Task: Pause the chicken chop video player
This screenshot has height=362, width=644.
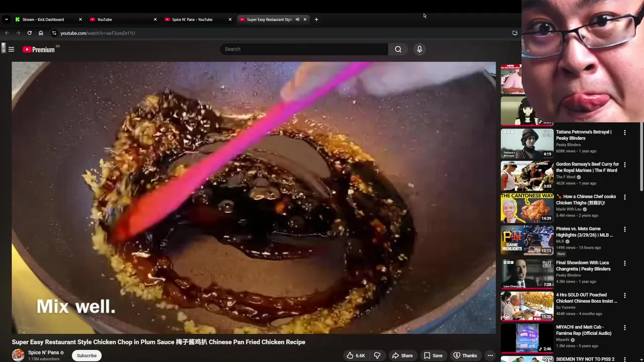Action: point(254,198)
